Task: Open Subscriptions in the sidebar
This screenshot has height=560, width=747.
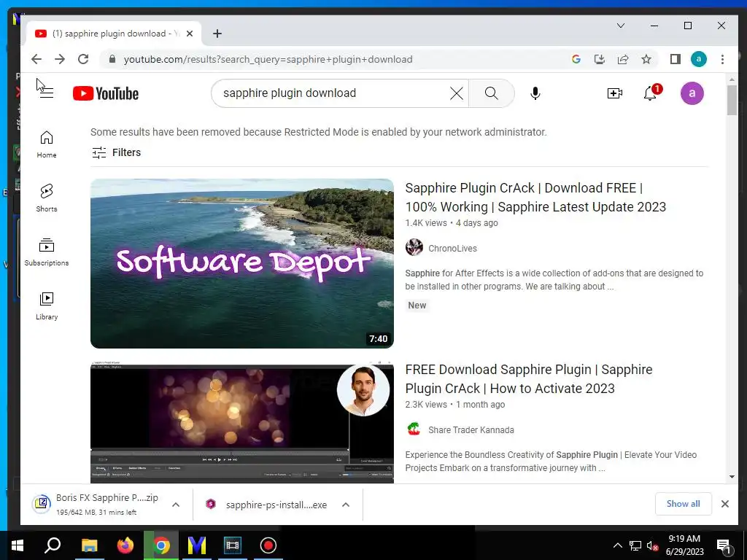Action: [x=47, y=252]
